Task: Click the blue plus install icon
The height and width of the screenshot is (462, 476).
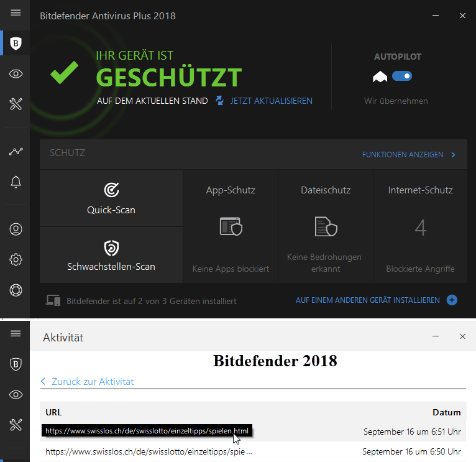Action: [x=452, y=300]
